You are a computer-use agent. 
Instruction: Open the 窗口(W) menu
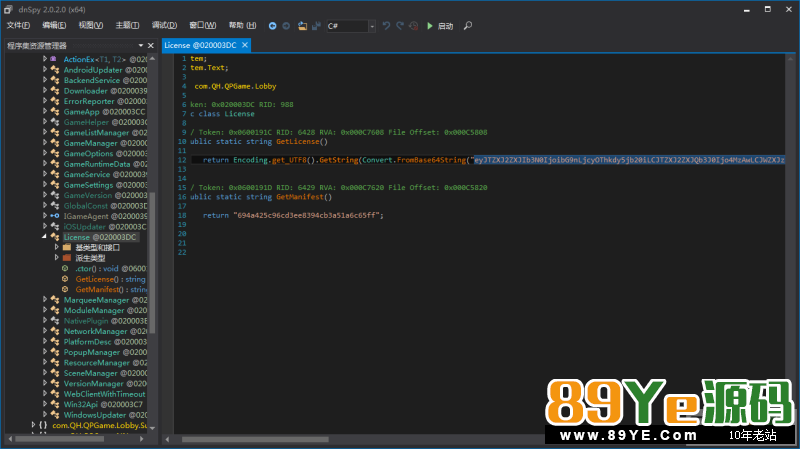point(203,26)
